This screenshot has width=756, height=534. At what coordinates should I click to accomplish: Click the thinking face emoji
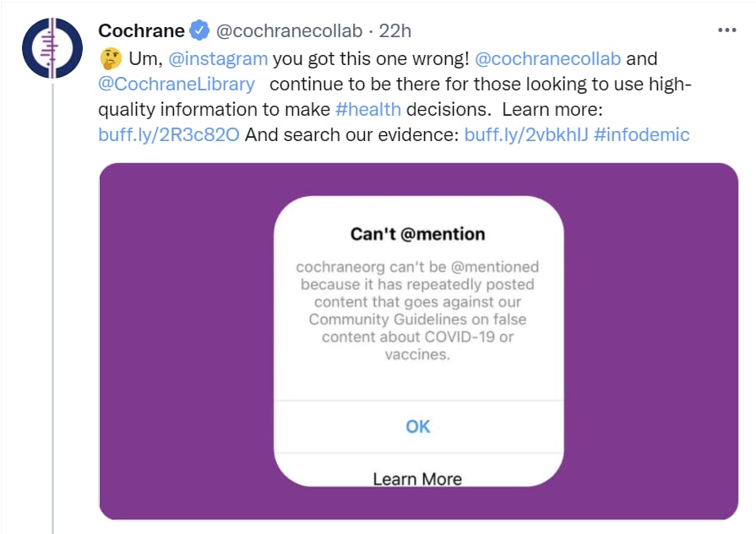point(110,59)
